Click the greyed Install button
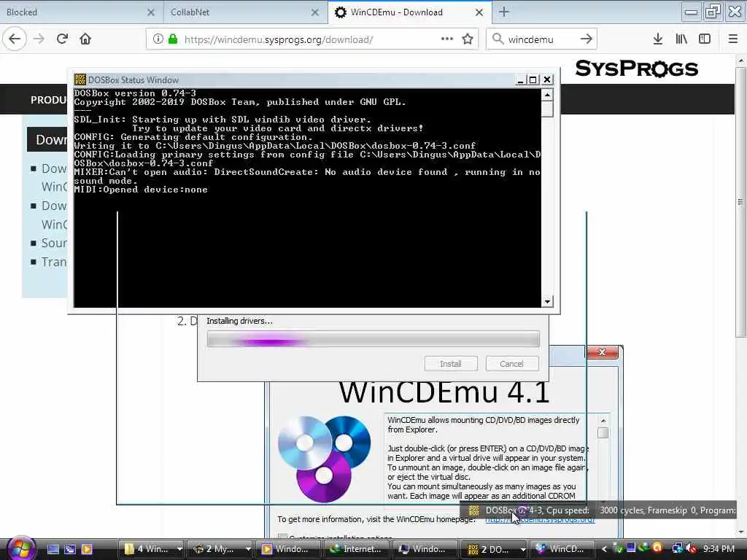 (x=451, y=364)
